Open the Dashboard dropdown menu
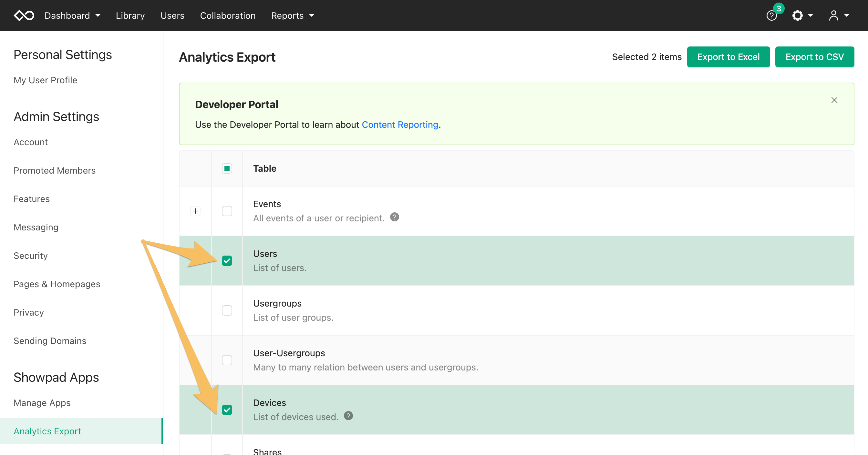The height and width of the screenshot is (455, 868). tap(72, 15)
